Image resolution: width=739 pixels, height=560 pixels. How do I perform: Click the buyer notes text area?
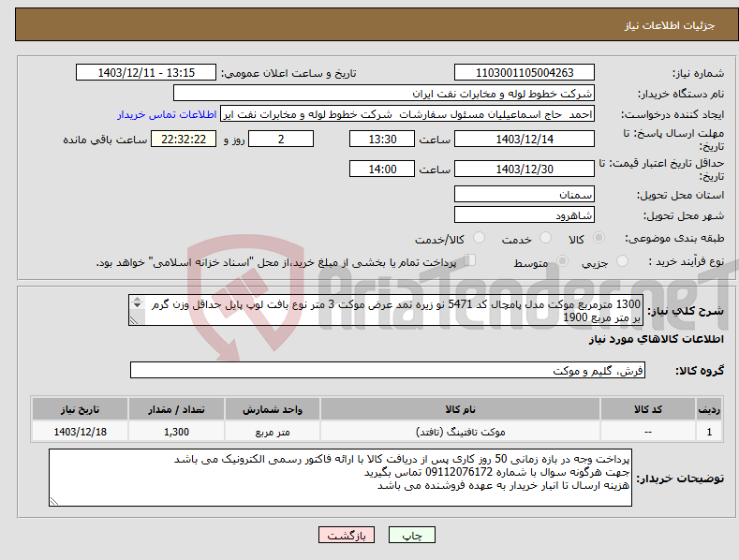pos(340,478)
